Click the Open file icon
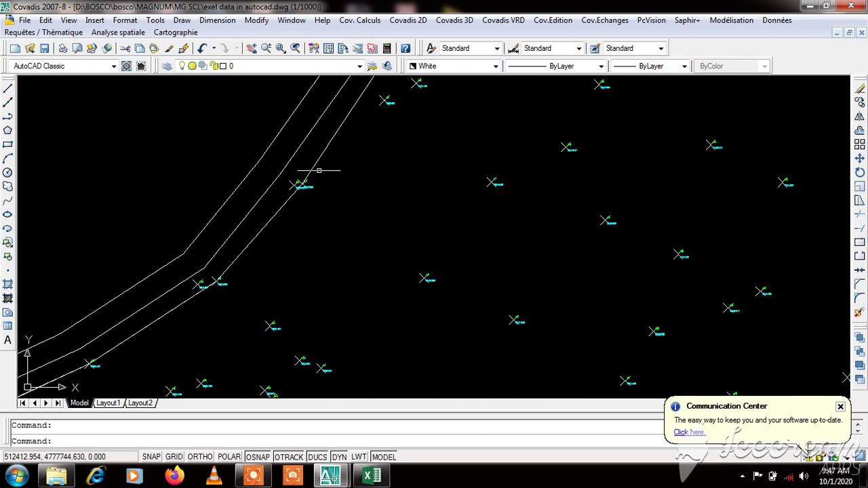 30,48
